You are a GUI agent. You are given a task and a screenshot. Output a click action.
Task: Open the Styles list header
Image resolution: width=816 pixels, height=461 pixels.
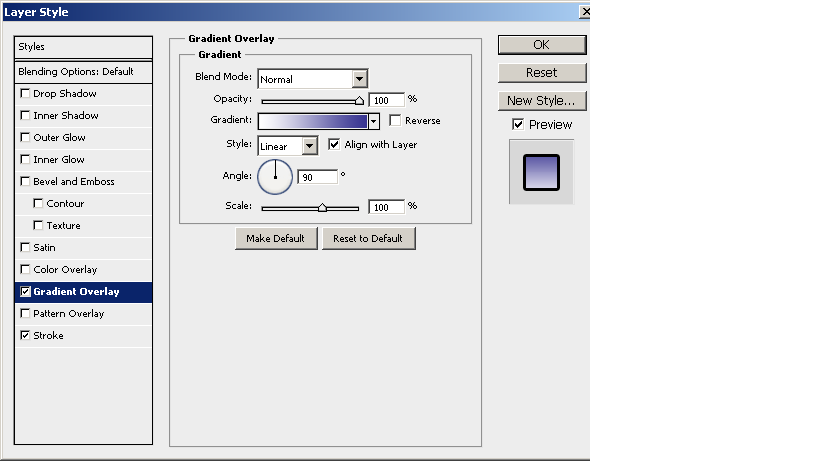click(x=84, y=47)
